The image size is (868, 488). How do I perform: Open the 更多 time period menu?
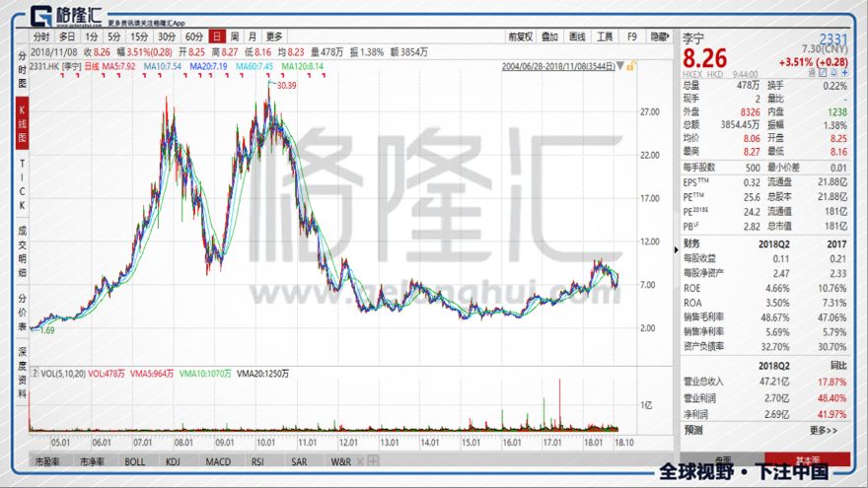tap(274, 36)
